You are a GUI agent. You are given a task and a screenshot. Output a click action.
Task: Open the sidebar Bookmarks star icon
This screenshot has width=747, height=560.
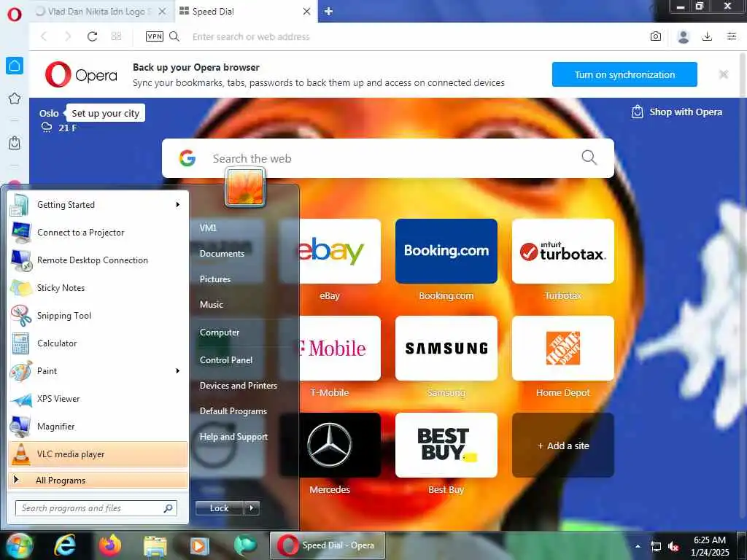tap(15, 98)
